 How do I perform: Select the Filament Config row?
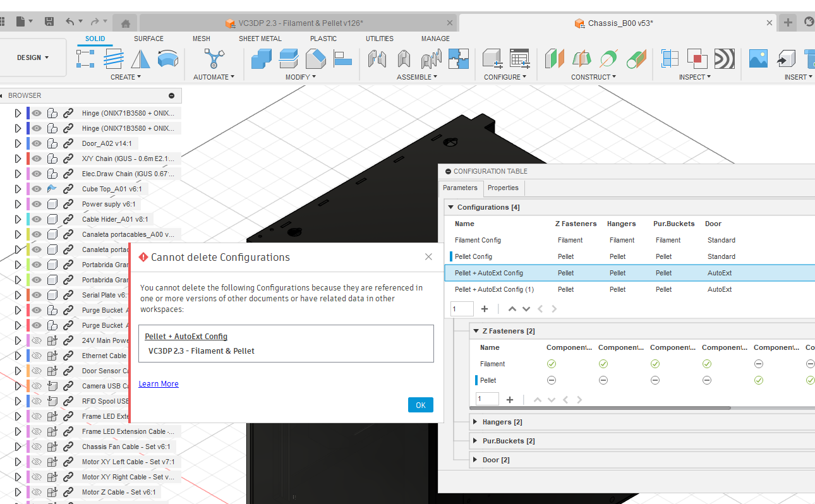[x=632, y=240]
